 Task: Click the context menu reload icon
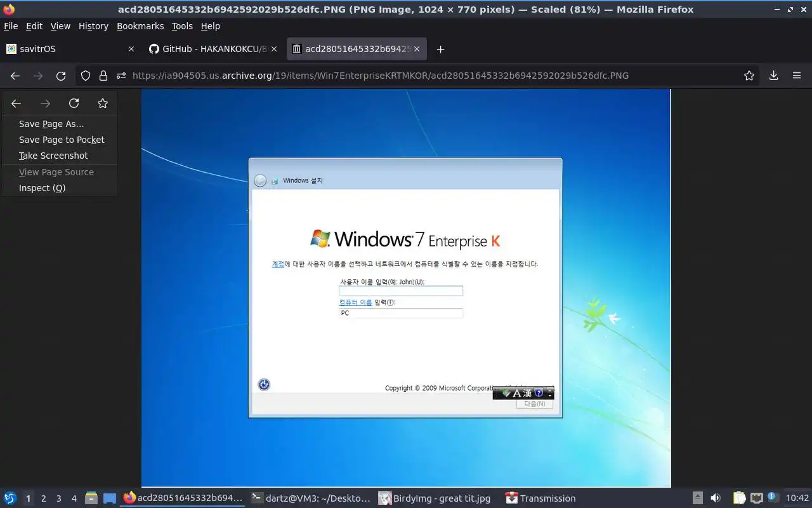point(74,104)
